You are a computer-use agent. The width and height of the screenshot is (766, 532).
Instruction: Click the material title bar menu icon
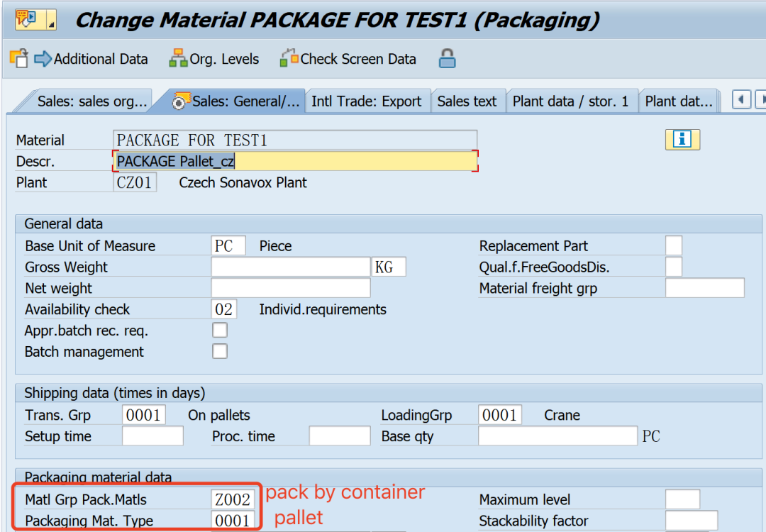35,20
